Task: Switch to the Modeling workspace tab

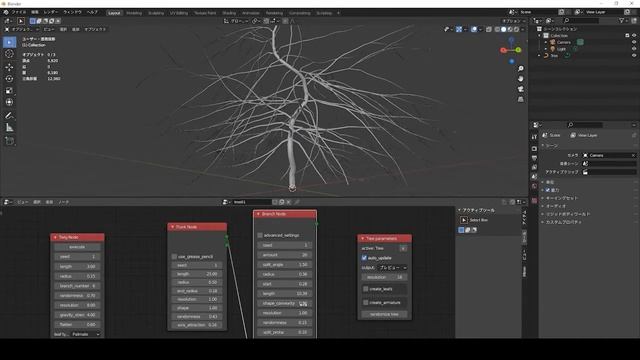Action: tap(134, 13)
